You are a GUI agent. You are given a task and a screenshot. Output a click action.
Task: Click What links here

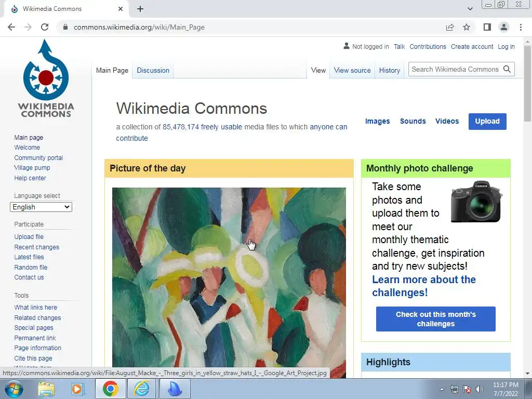(36, 308)
